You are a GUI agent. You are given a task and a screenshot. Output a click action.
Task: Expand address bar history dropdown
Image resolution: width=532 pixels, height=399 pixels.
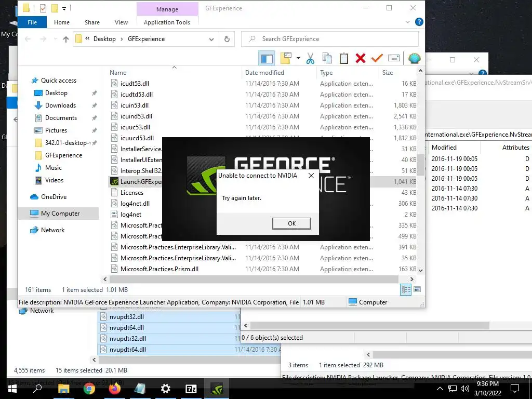211,39
